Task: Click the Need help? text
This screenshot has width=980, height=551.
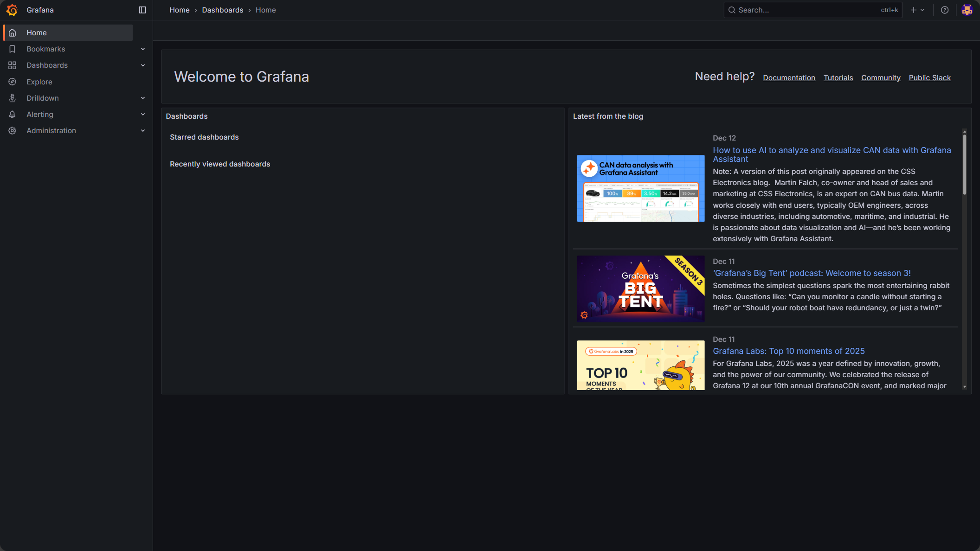Action: click(x=724, y=77)
